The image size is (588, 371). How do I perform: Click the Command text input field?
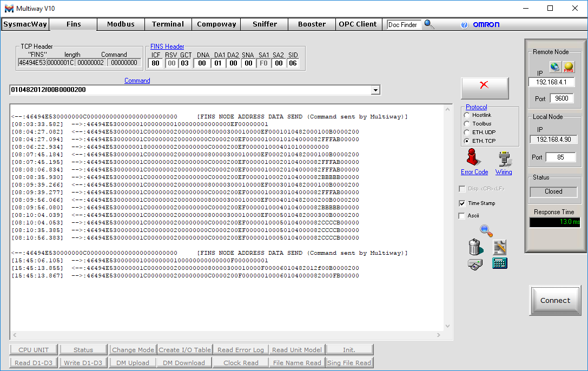pyautogui.click(x=190, y=90)
